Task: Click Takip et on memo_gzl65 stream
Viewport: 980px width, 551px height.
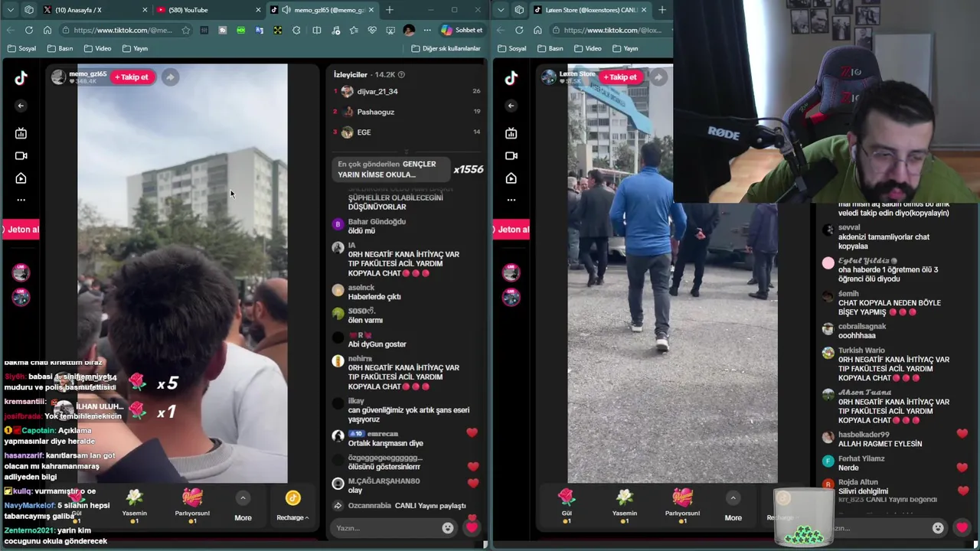Action: tap(133, 77)
